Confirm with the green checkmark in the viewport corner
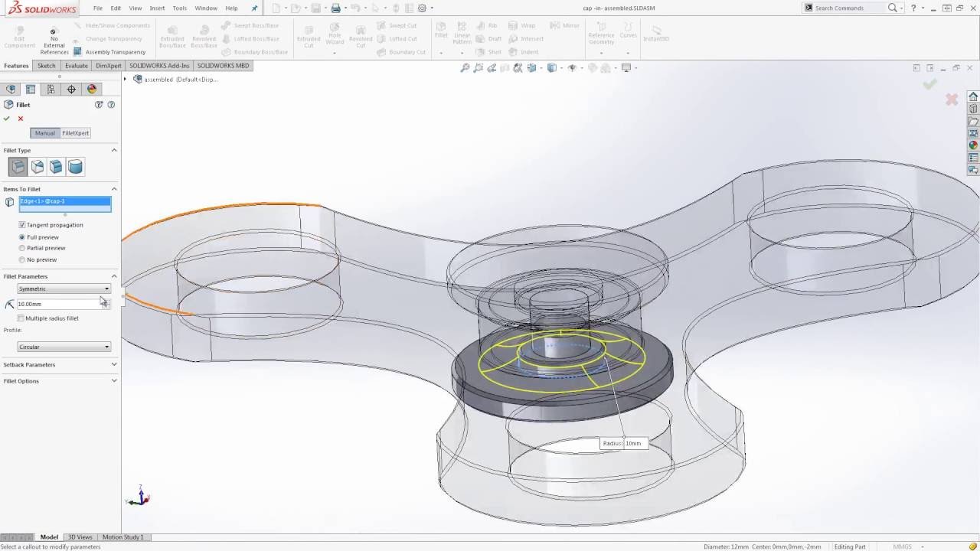 [929, 84]
